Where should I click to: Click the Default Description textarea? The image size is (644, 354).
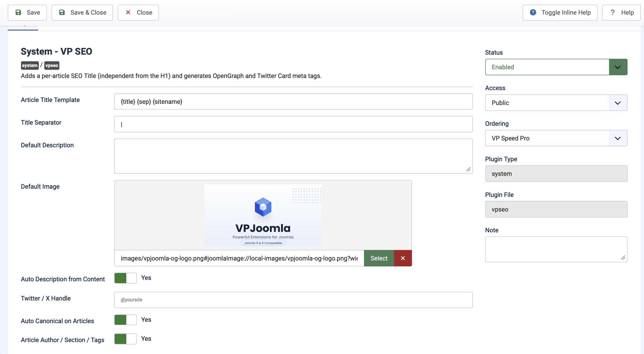(293, 156)
